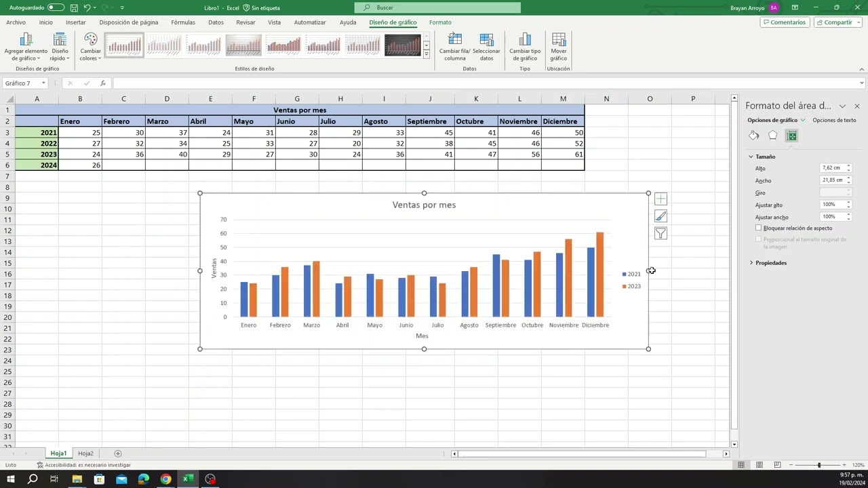Open Edge browser from taskbar
Screen dimensions: 868x488
click(x=144, y=479)
